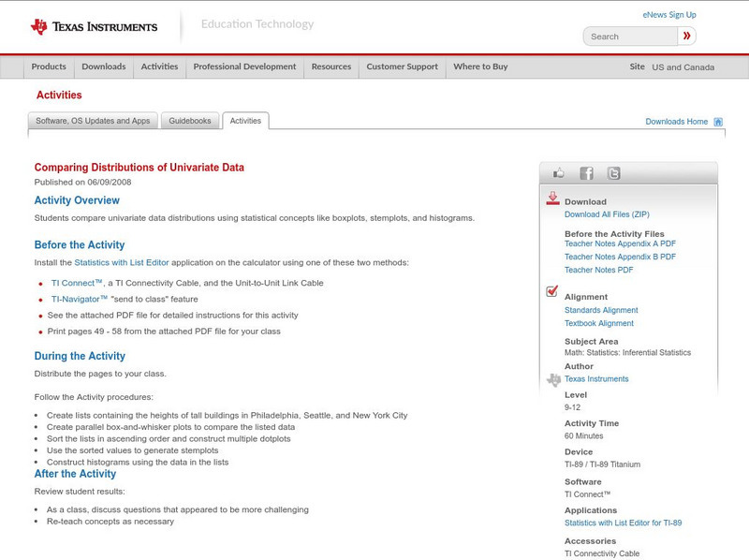The width and height of the screenshot is (749, 560).
Task: Click the Comparing Distributions of Univariate Data title
Action: [x=139, y=168]
